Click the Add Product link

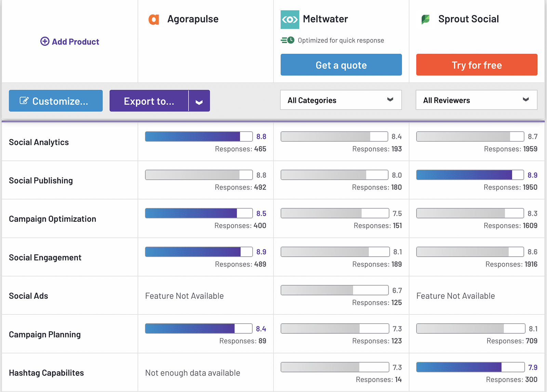75,42
